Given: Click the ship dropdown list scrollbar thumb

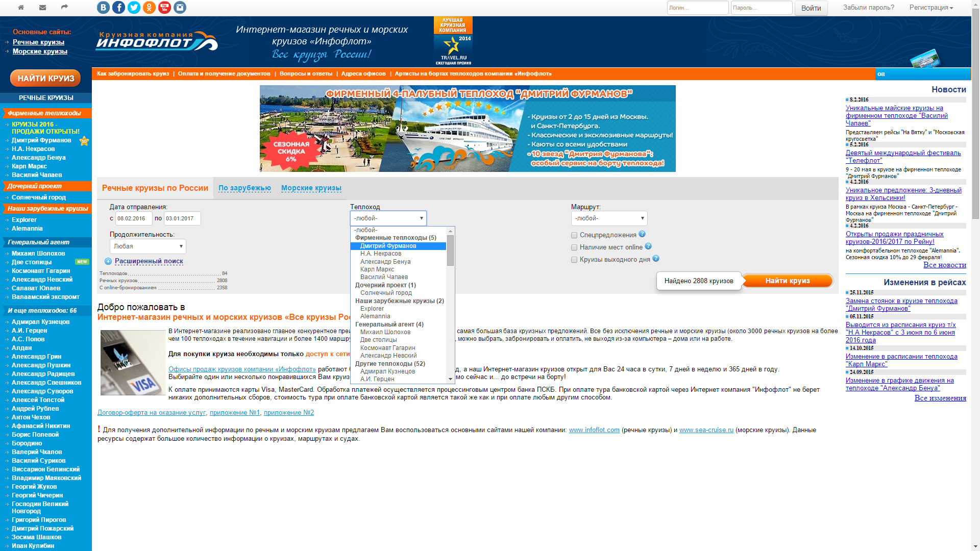Looking at the screenshot, I should pos(450,250).
